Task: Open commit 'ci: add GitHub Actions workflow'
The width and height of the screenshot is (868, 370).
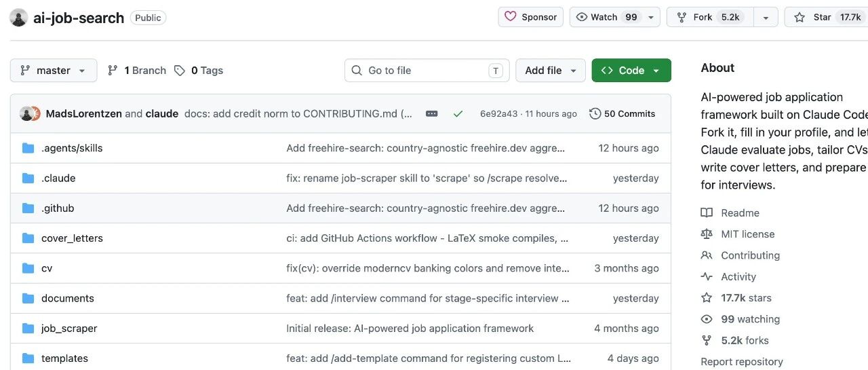Action: (x=427, y=238)
